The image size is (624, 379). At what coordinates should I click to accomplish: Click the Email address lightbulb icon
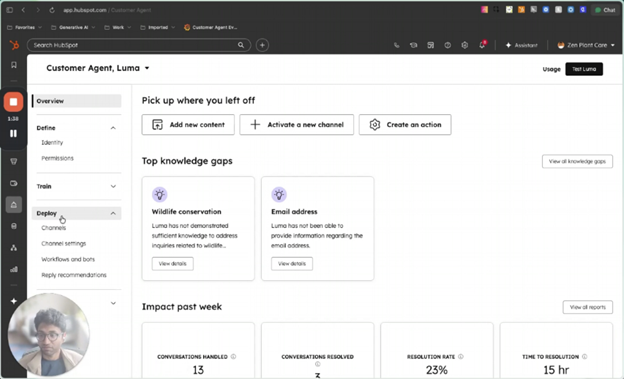click(x=279, y=195)
